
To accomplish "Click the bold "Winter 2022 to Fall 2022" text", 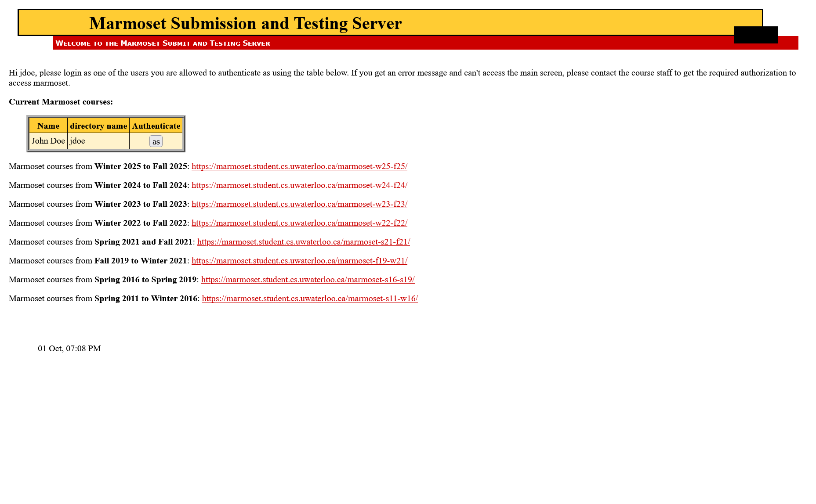I will click(141, 223).
